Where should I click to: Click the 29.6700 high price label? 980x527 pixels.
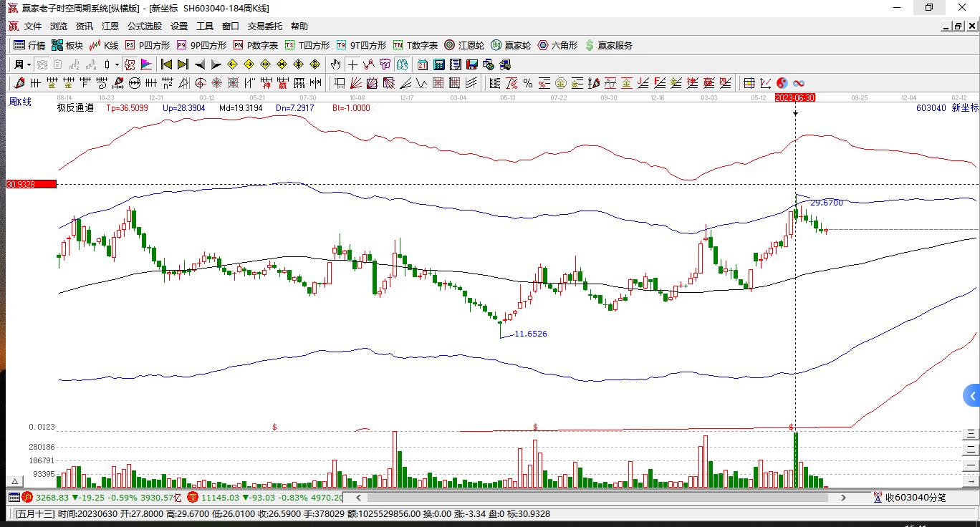(827, 203)
